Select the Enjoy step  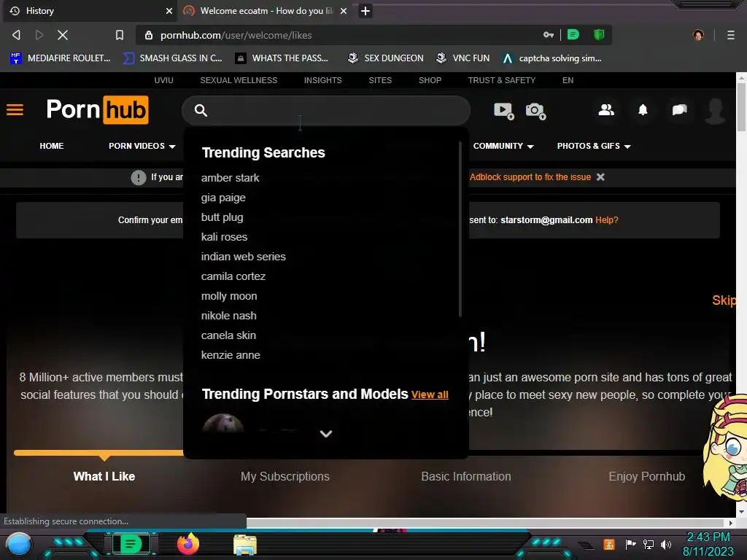point(646,476)
